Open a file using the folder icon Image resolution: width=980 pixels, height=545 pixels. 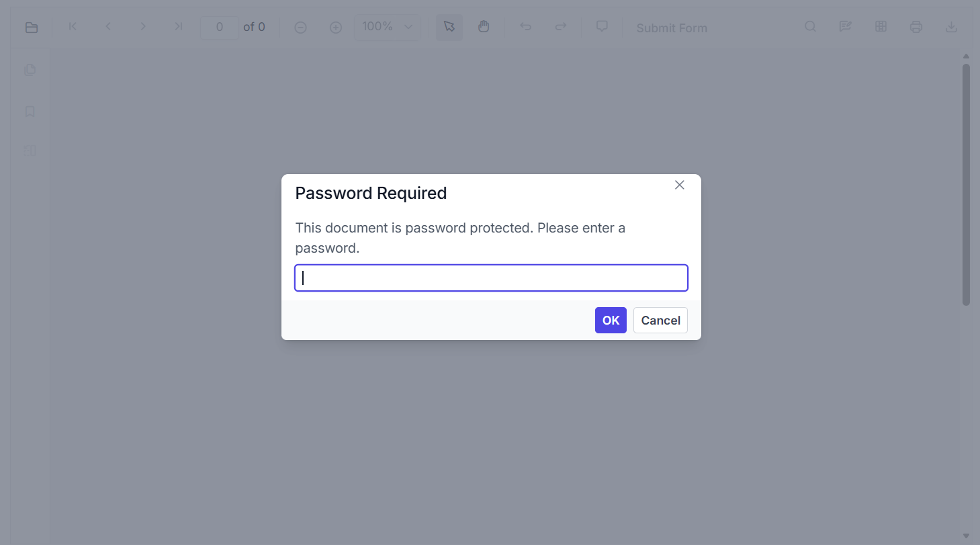[31, 28]
